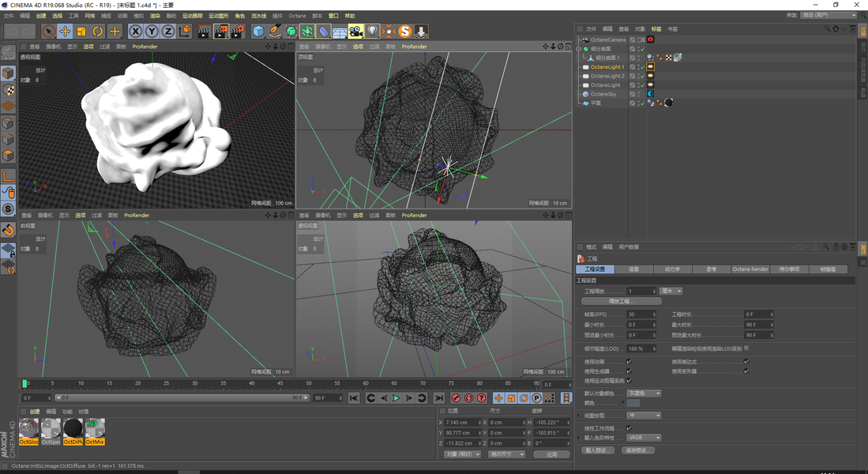Viewport: 868px width, 474px height.
Task: Activate the Rotate tool
Action: [97, 32]
